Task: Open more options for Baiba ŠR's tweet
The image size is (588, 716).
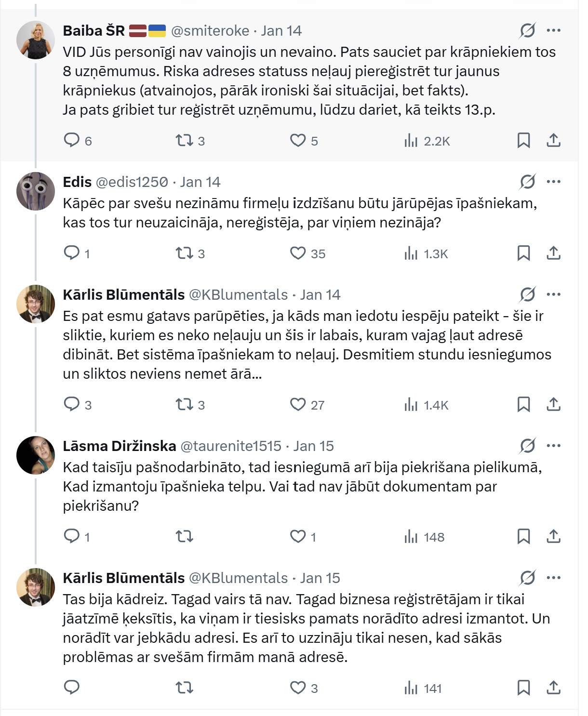Action: pos(553,30)
